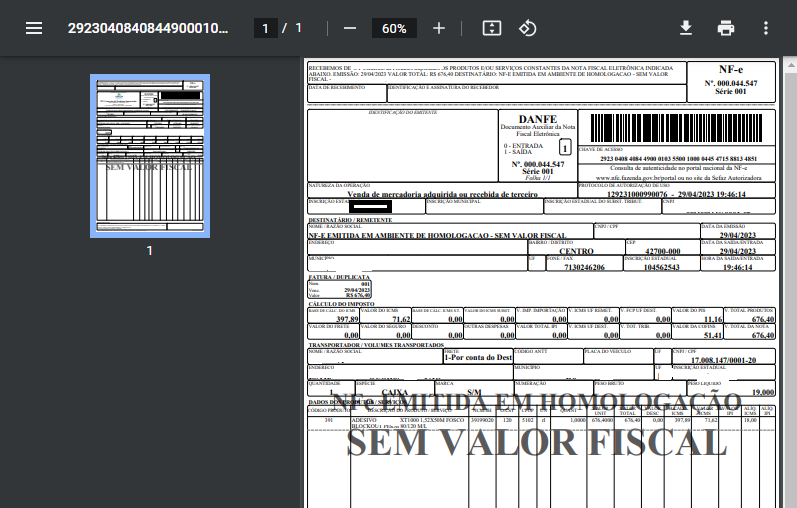Click the 60% zoom level field
The width and height of the screenshot is (797, 508).
click(394, 28)
